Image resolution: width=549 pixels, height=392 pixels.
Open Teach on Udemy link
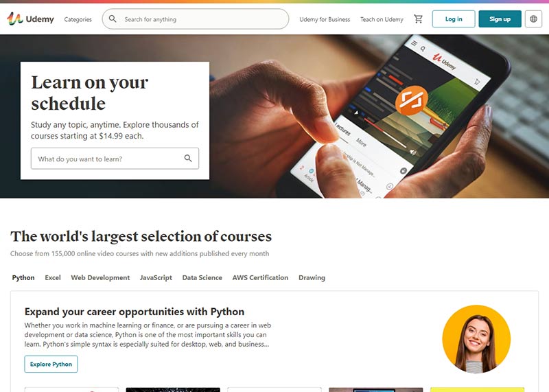pos(382,19)
